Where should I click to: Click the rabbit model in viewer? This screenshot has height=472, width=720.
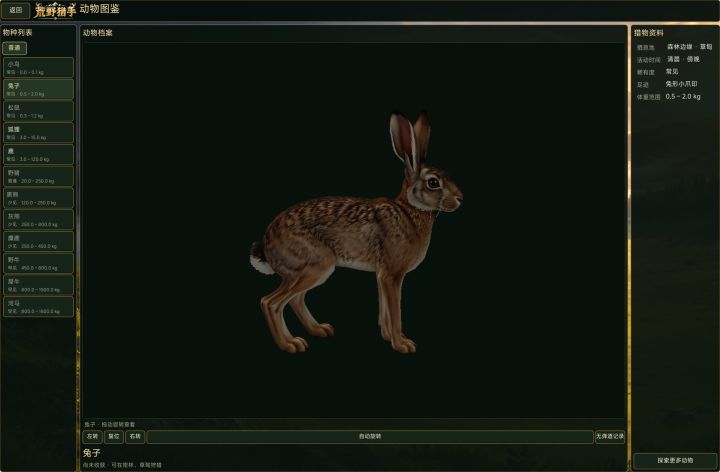[x=357, y=233]
